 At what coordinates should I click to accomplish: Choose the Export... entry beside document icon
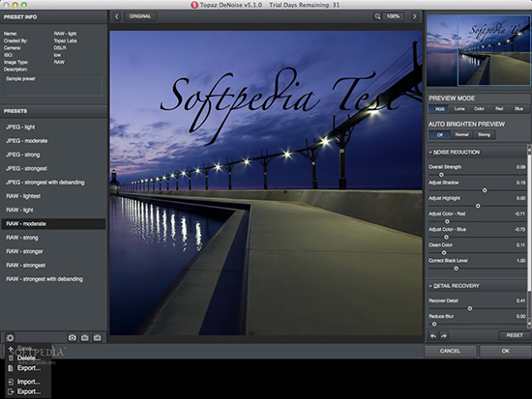(x=29, y=368)
